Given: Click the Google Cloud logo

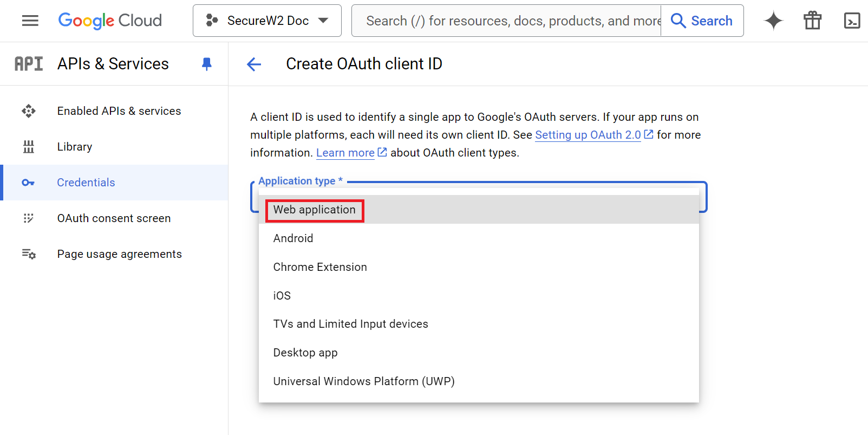Looking at the screenshot, I should point(110,21).
